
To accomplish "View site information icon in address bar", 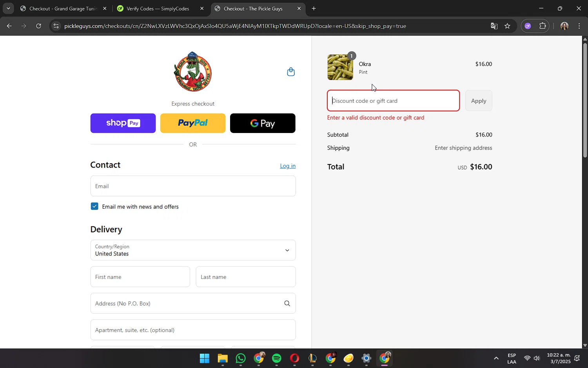I will pyautogui.click(x=56, y=26).
